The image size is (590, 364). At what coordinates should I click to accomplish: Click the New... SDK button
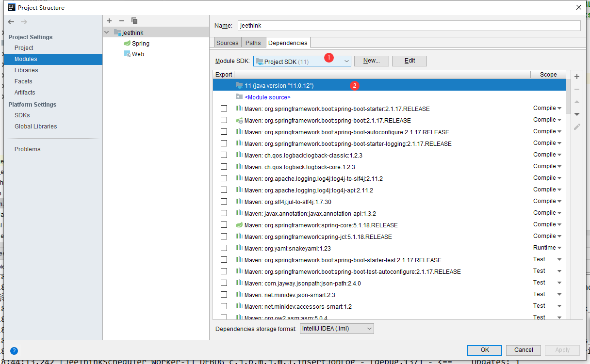pyautogui.click(x=371, y=61)
